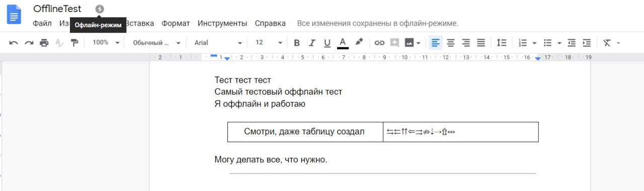
Task: Click the left indent ruler marker
Action: tap(227, 59)
